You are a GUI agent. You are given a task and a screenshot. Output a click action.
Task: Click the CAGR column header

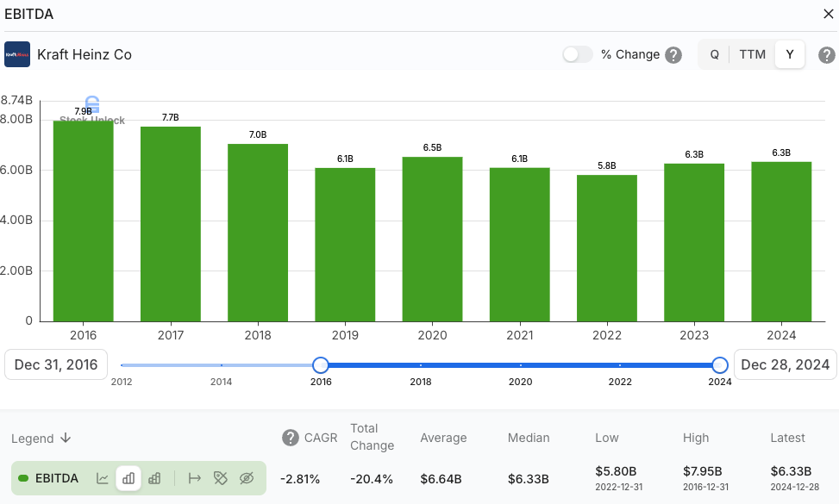pyautogui.click(x=321, y=438)
